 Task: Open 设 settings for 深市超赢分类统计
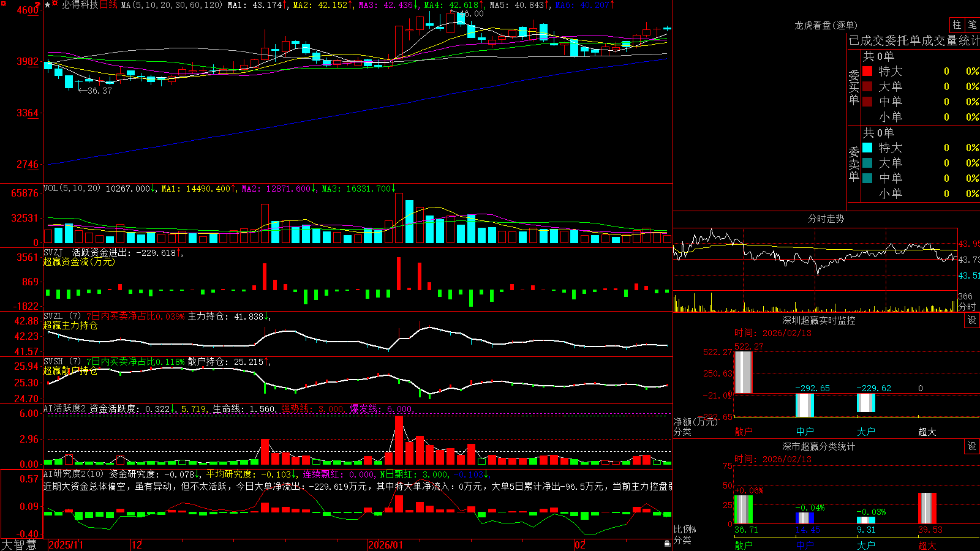click(x=972, y=446)
